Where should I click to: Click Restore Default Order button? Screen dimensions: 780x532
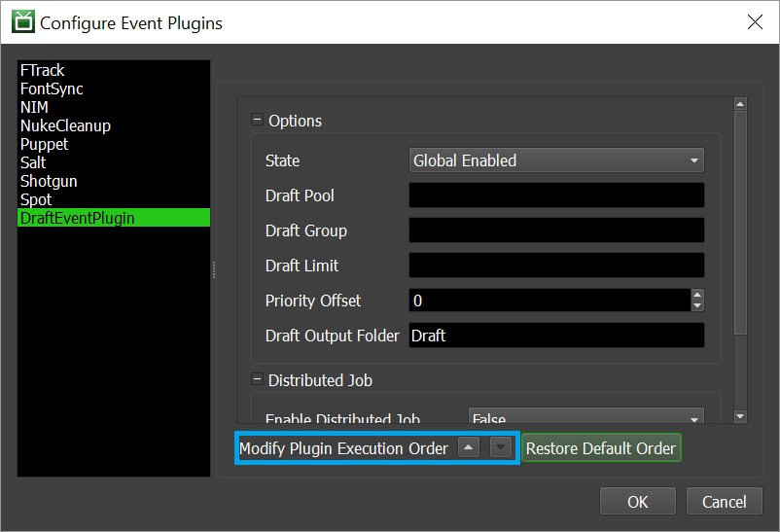pyautogui.click(x=601, y=448)
